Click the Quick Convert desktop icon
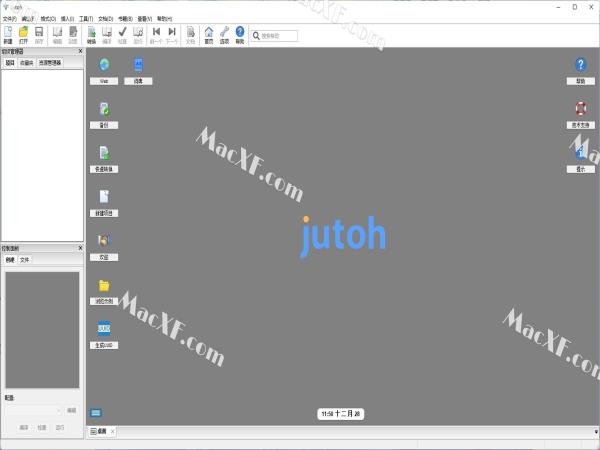The width and height of the screenshot is (600, 450). click(104, 153)
